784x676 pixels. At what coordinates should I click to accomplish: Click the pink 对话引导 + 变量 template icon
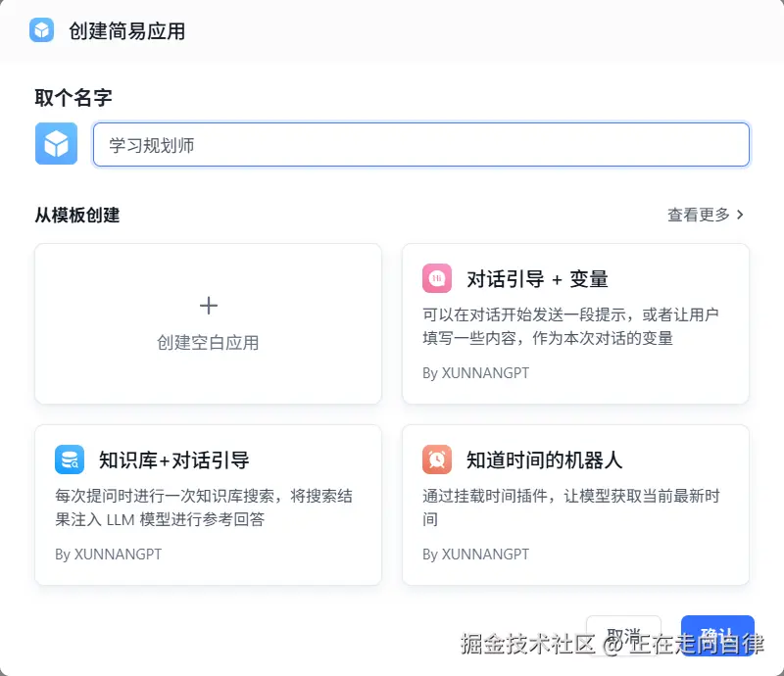(437, 278)
